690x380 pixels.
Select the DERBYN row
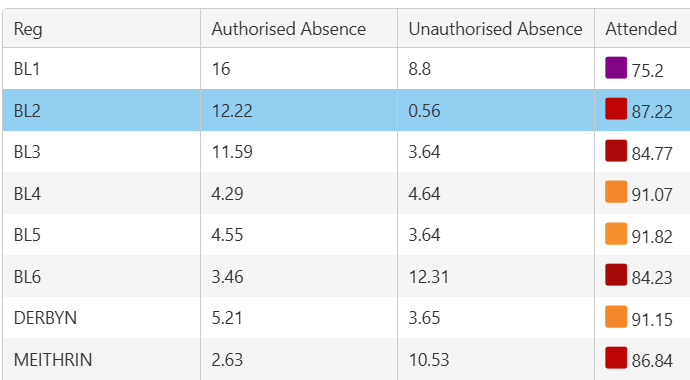[x=346, y=318]
